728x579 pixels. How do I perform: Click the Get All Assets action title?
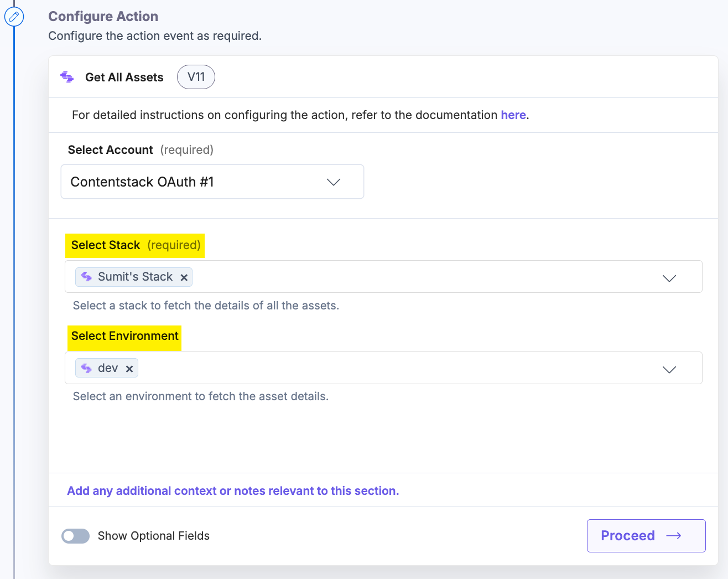124,77
